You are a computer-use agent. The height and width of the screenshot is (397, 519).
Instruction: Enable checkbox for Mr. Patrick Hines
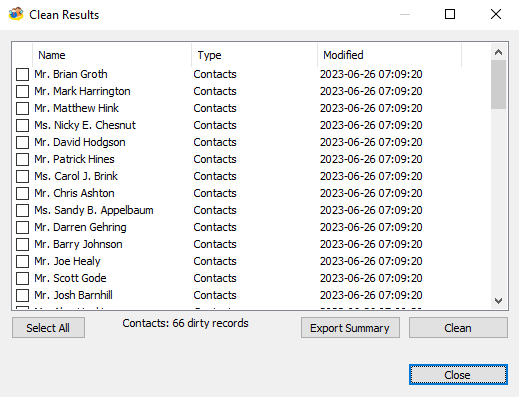pyautogui.click(x=22, y=159)
